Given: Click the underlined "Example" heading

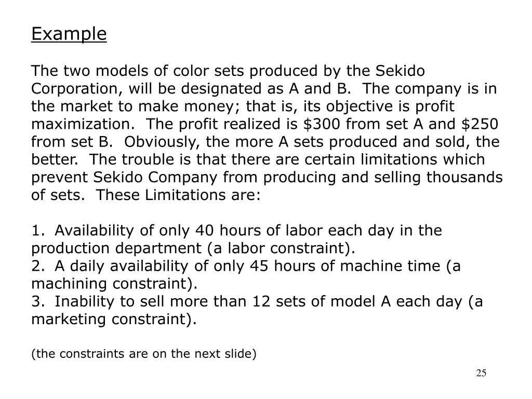Looking at the screenshot, I should [x=69, y=34].
